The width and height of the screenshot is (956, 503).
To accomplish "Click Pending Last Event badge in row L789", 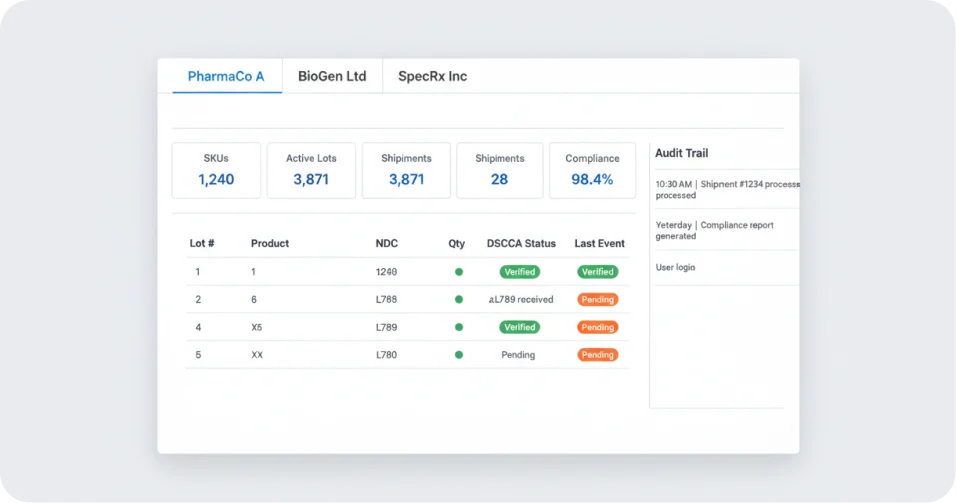I will [x=598, y=327].
